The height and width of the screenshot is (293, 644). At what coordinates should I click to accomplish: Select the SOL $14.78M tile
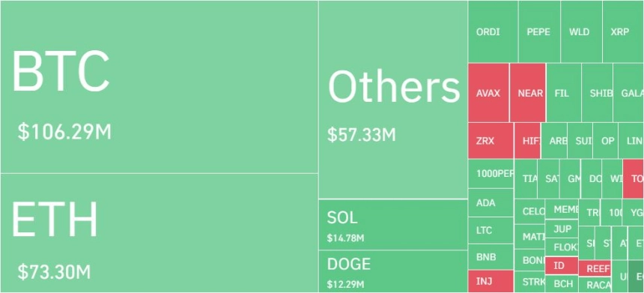tap(393, 225)
